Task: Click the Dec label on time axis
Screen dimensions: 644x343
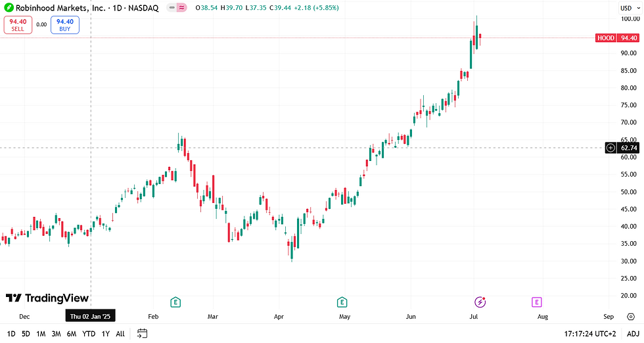Action: (24, 316)
